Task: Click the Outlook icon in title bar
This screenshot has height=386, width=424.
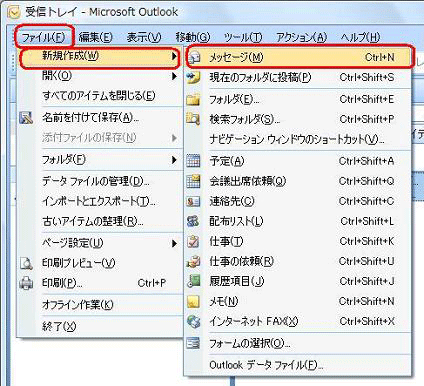Action: pos(14,12)
